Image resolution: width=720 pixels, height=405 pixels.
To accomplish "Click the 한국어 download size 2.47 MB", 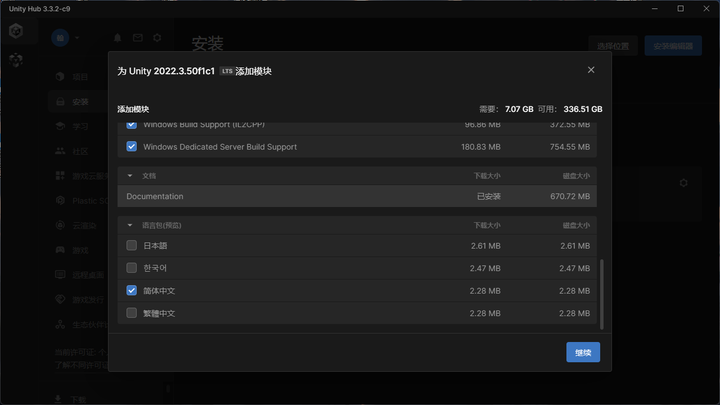I will (x=485, y=268).
